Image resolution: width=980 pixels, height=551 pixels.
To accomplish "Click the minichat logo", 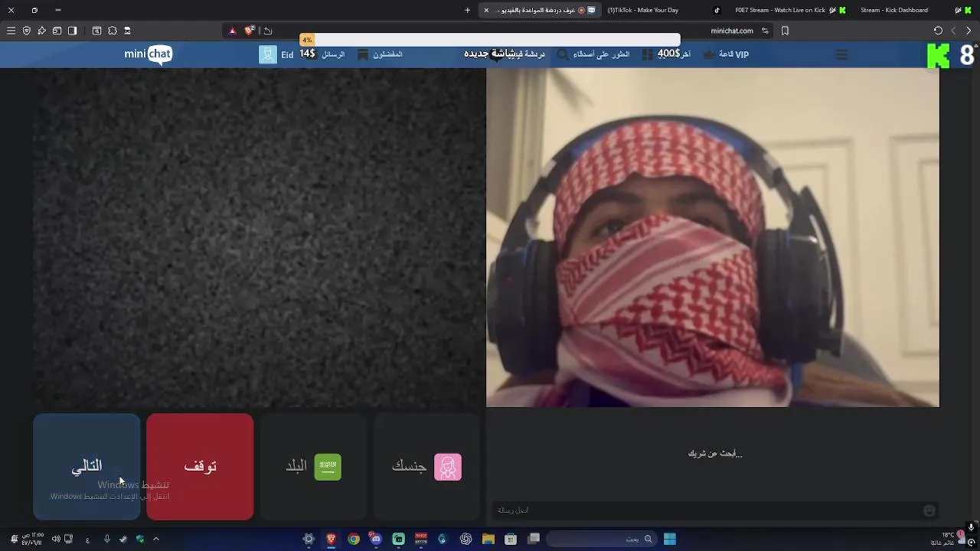I will pos(148,54).
